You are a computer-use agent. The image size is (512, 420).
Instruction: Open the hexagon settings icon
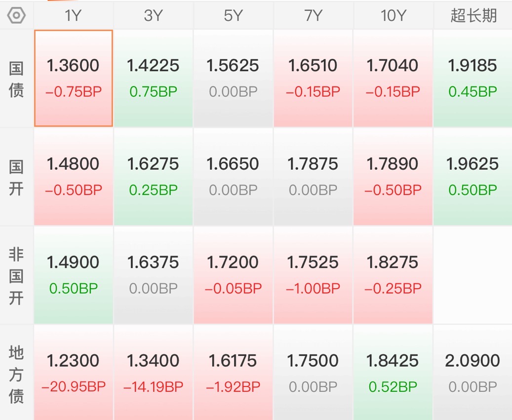tap(16, 15)
